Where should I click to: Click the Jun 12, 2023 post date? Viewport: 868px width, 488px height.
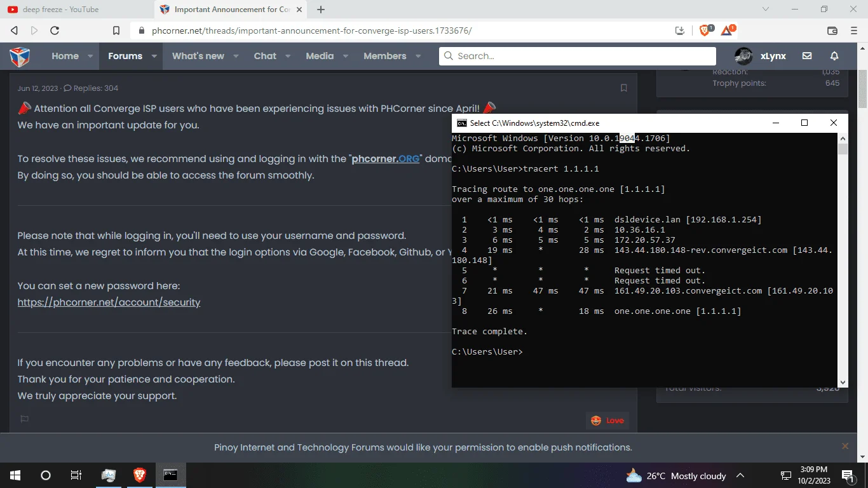[37, 88]
